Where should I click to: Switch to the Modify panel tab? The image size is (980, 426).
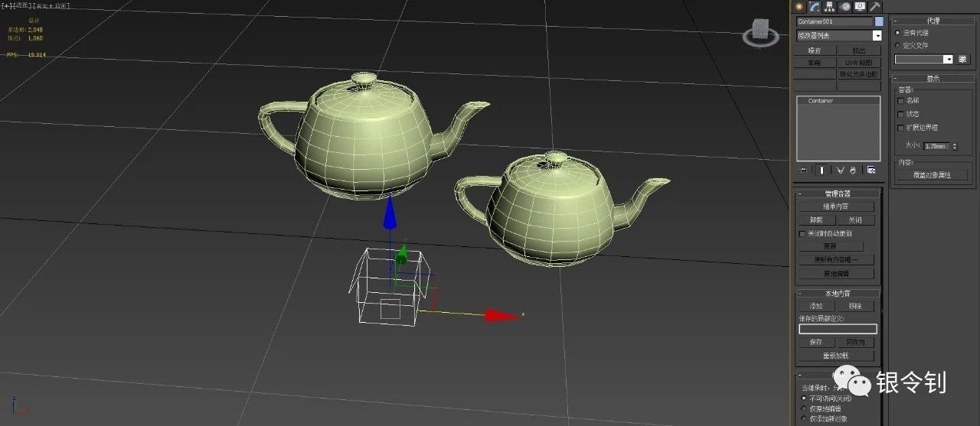(815, 6)
